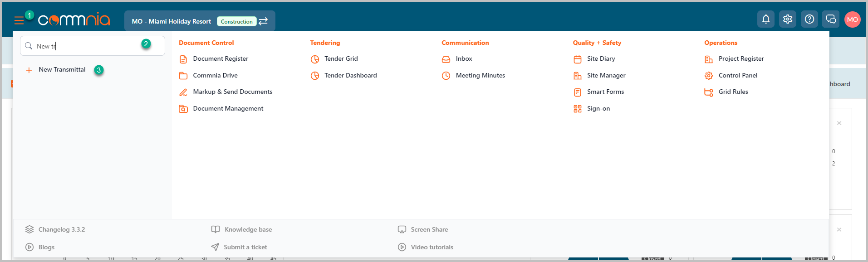Click the Screen Share icon

point(402,229)
